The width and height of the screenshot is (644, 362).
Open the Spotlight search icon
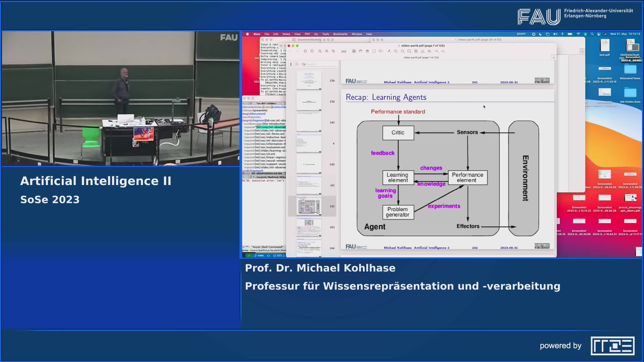click(592, 34)
